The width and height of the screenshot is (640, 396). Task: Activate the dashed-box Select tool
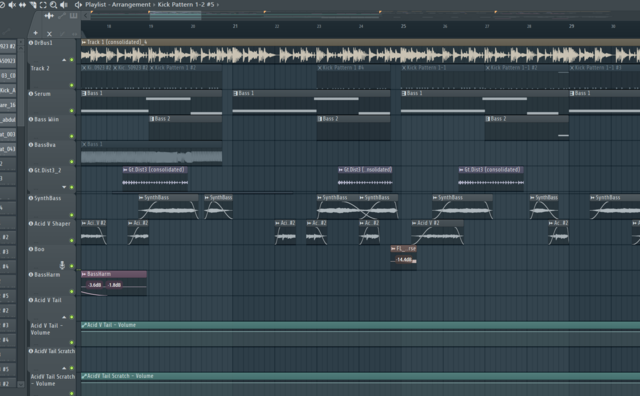43,5
